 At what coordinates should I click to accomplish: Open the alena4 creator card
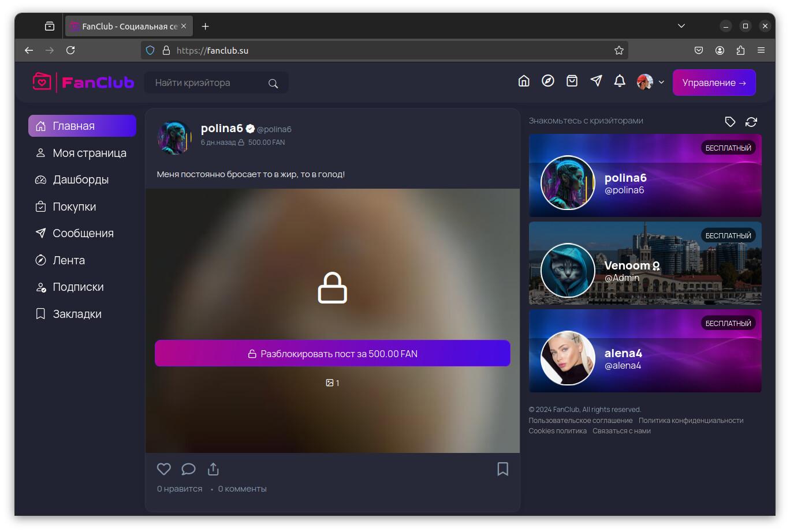point(645,351)
